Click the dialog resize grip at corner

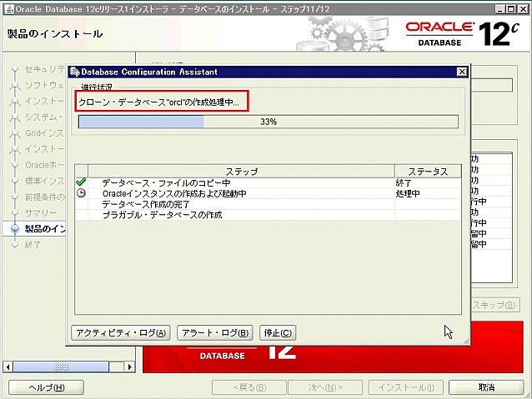(x=466, y=342)
